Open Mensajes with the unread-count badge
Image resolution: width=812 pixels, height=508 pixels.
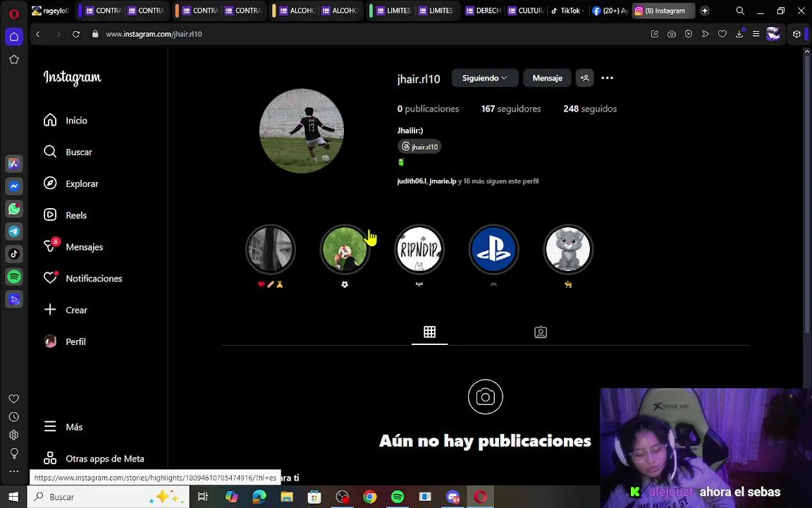point(73,247)
